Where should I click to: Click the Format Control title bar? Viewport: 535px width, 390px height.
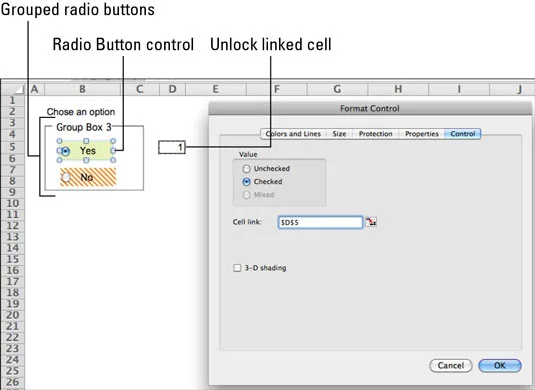(x=370, y=109)
